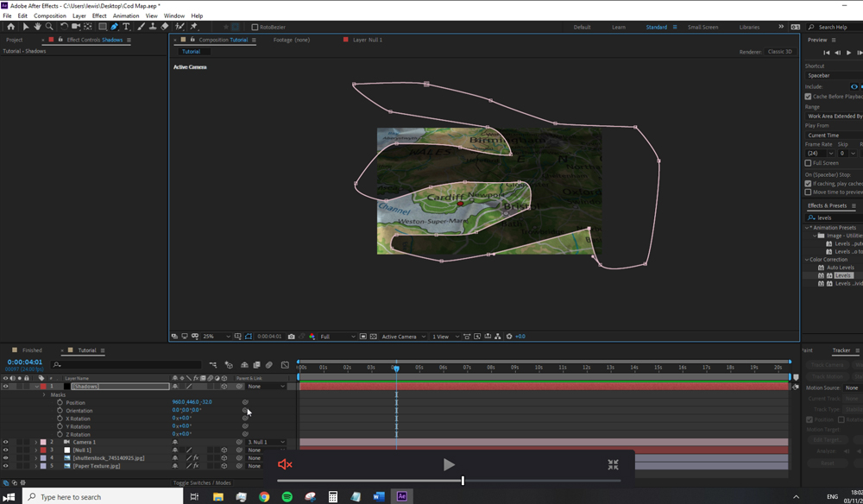Click the timeline current time indicator
This screenshot has height=504, width=863.
tap(396, 368)
